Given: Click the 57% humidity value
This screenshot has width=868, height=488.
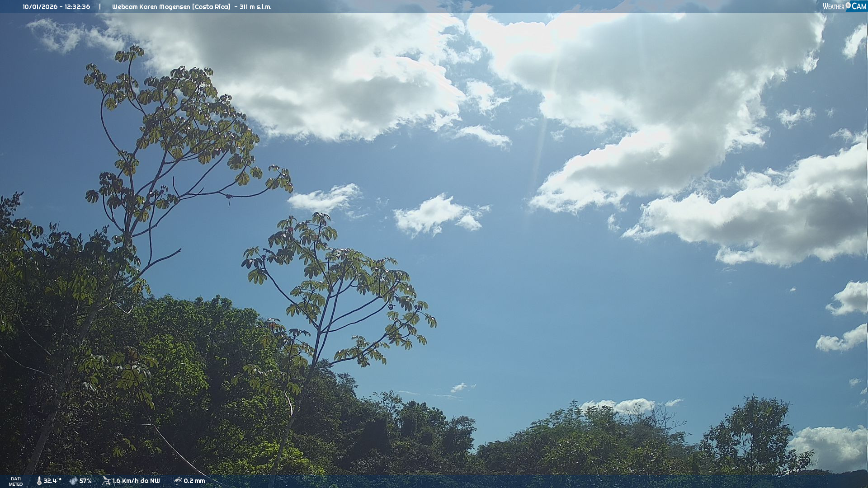Looking at the screenshot, I should 85,481.
